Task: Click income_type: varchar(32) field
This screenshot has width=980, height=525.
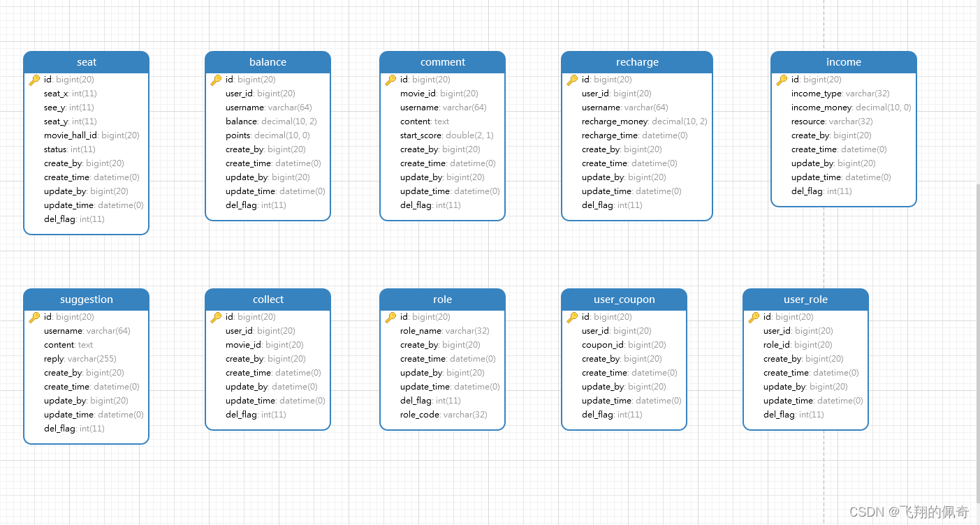Action: coord(840,94)
